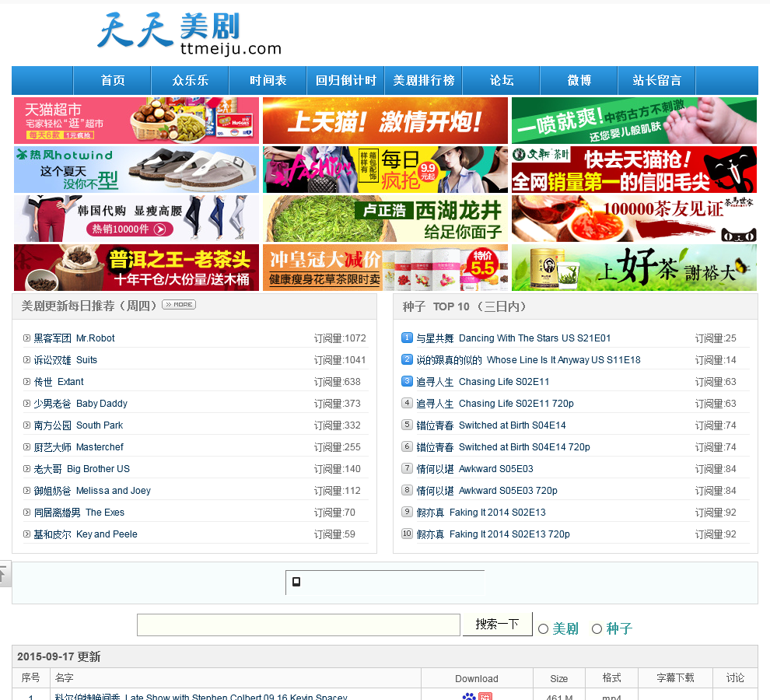Open 同居离婚男 The Exes link

point(79,513)
